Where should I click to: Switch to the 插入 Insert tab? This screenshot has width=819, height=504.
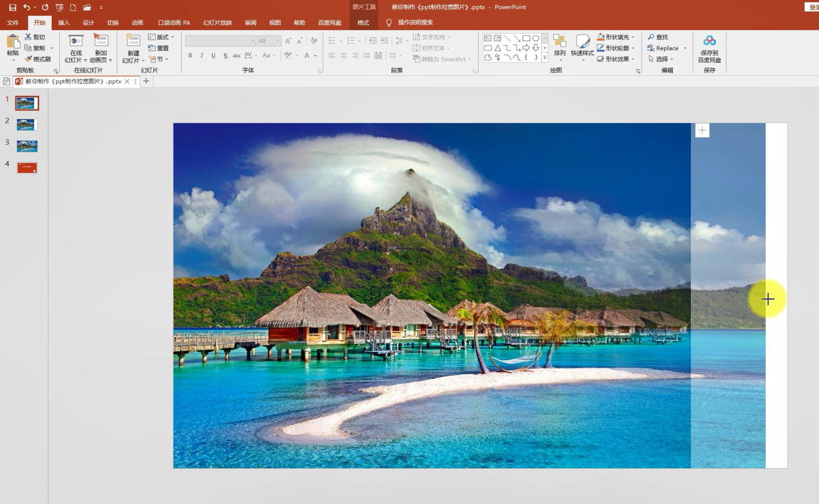(64, 23)
